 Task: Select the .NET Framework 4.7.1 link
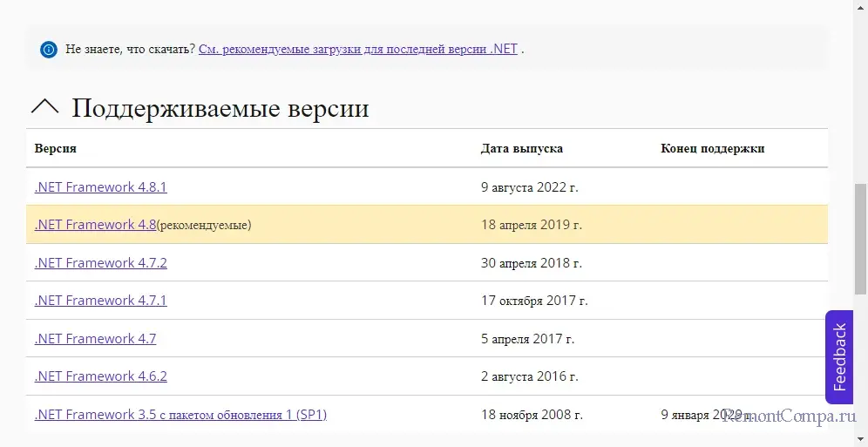point(100,301)
